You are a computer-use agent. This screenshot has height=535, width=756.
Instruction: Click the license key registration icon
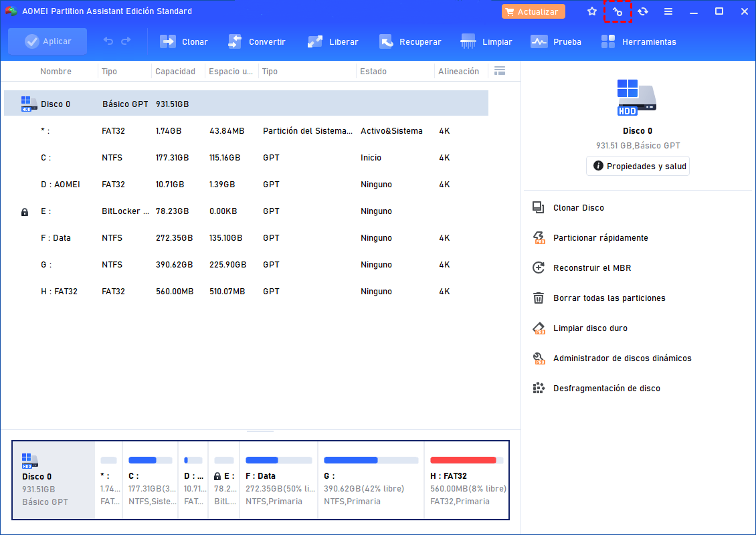[617, 11]
